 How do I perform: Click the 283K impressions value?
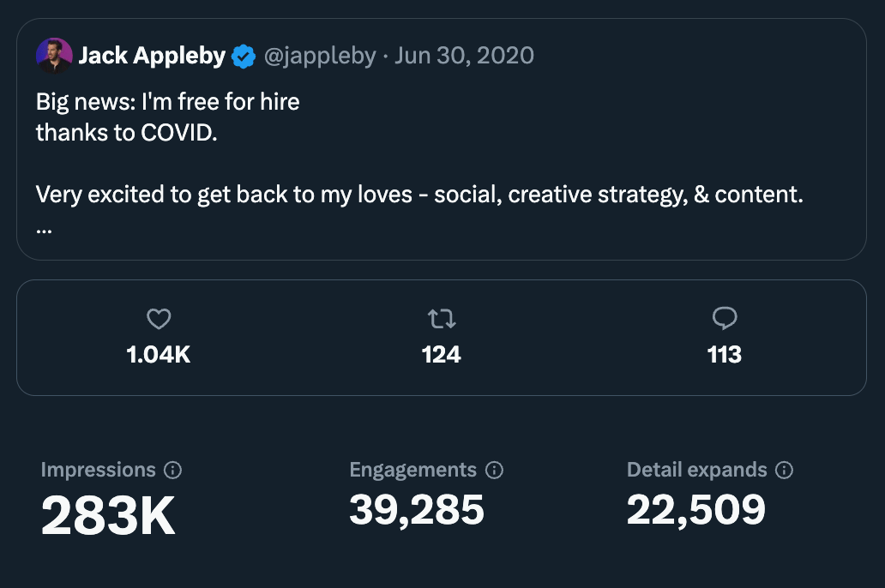tap(108, 516)
